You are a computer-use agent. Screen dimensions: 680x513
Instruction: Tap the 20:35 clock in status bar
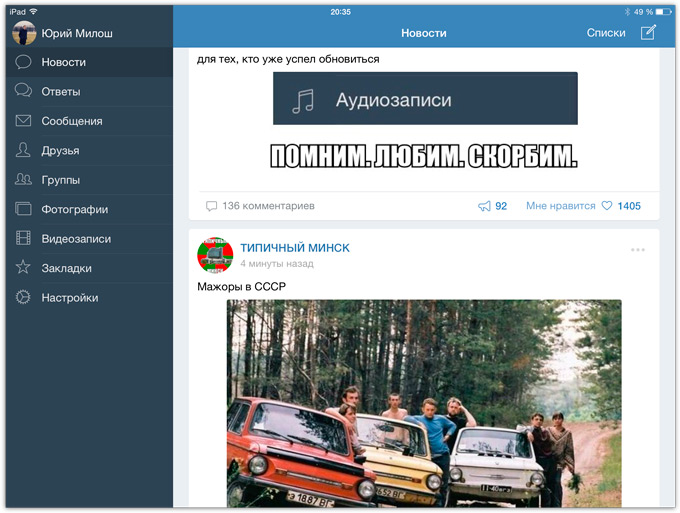tap(340, 12)
